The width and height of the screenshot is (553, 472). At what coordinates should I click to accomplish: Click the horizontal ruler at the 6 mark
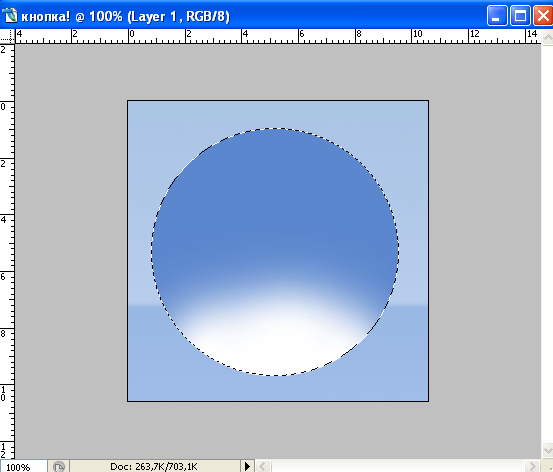(301, 36)
